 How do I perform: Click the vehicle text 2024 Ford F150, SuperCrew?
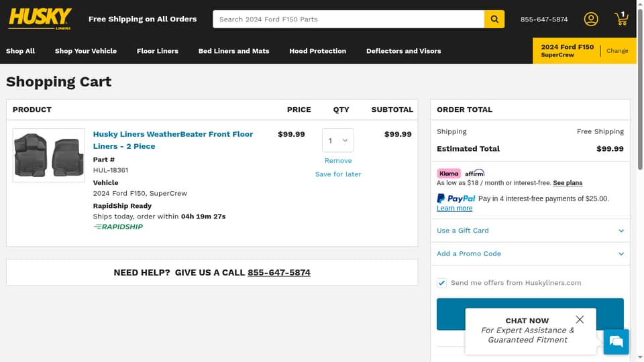(x=140, y=193)
